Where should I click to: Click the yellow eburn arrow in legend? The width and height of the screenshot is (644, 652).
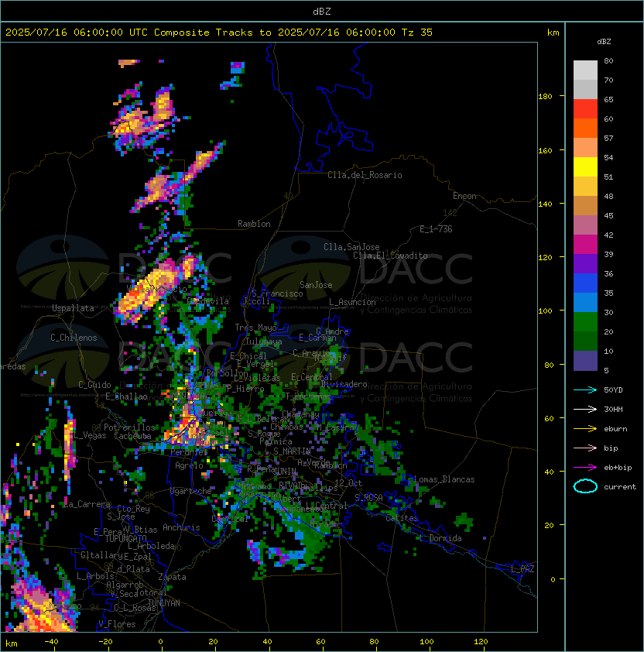point(585,429)
